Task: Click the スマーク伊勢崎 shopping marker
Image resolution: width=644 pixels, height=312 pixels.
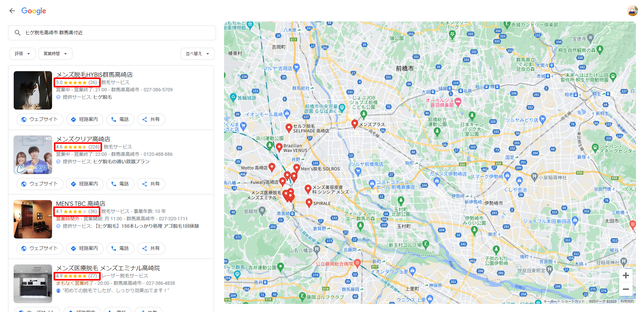Action: (507, 176)
